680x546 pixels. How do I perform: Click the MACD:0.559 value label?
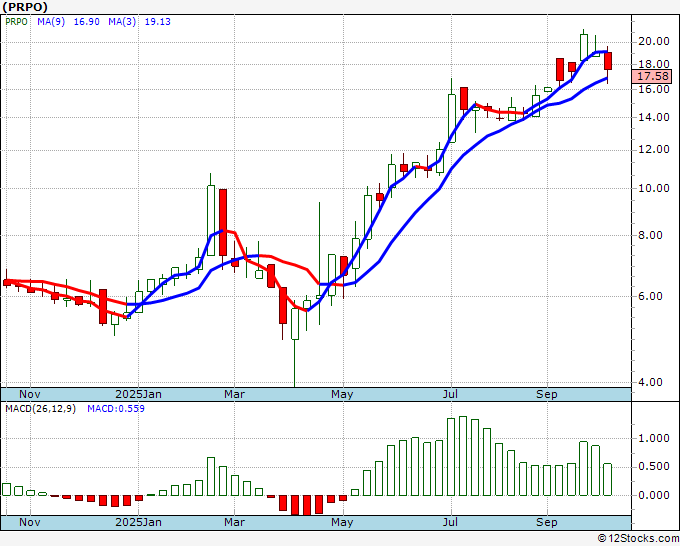(116, 409)
